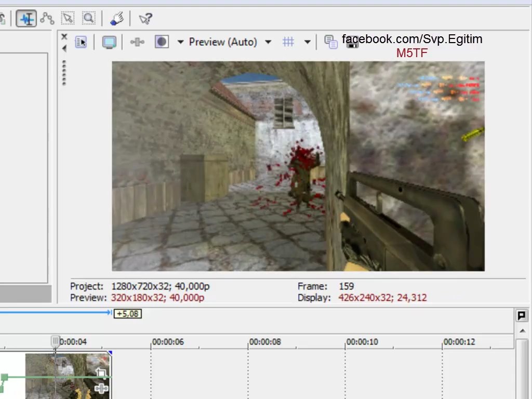Open Event Pan/Crop on the clip
This screenshot has width=532, height=399.
pyautogui.click(x=101, y=373)
